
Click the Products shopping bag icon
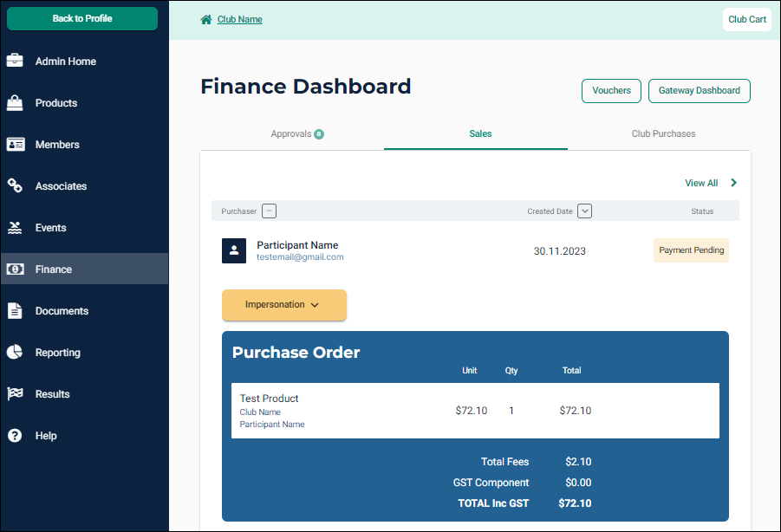[x=15, y=102]
